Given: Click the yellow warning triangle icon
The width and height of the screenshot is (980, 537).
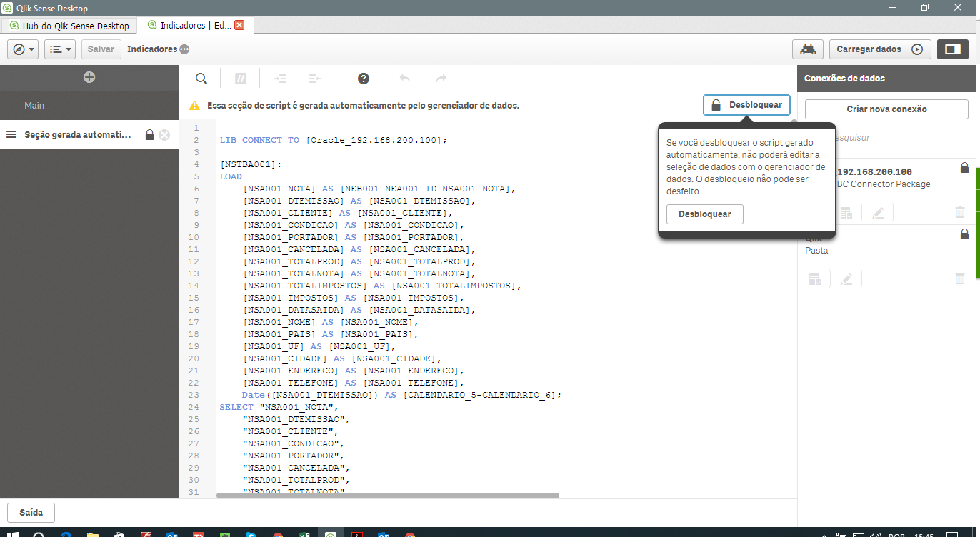Looking at the screenshot, I should (194, 105).
